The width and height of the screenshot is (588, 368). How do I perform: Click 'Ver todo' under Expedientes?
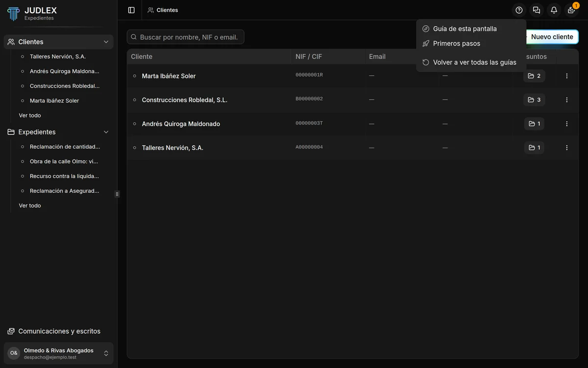pyautogui.click(x=30, y=206)
